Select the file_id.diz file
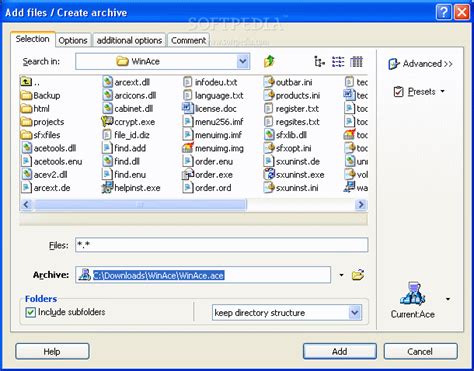The width and height of the screenshot is (474, 371). (x=126, y=135)
